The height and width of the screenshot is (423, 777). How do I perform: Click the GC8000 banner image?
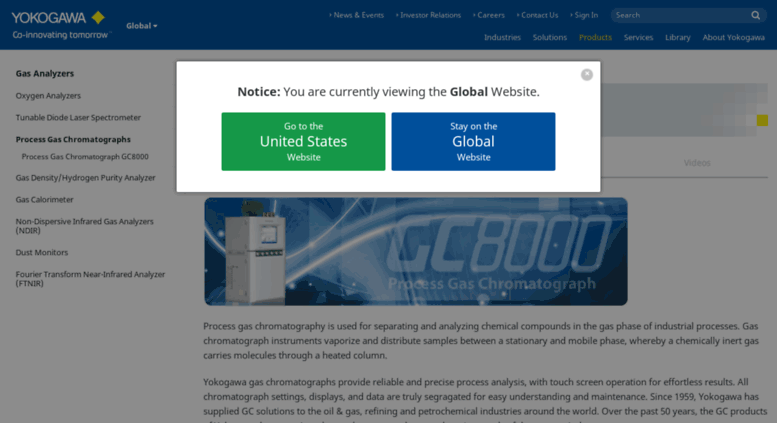pyautogui.click(x=416, y=251)
